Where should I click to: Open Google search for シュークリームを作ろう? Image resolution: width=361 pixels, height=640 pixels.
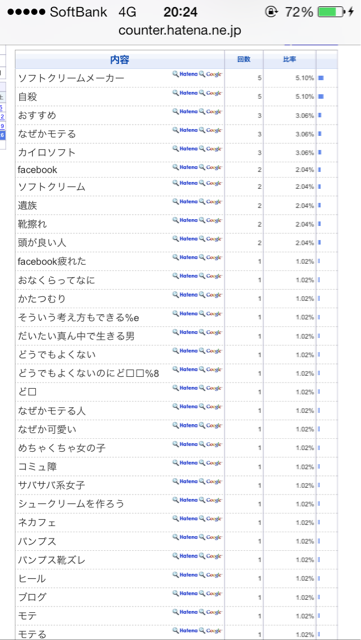coord(210,500)
